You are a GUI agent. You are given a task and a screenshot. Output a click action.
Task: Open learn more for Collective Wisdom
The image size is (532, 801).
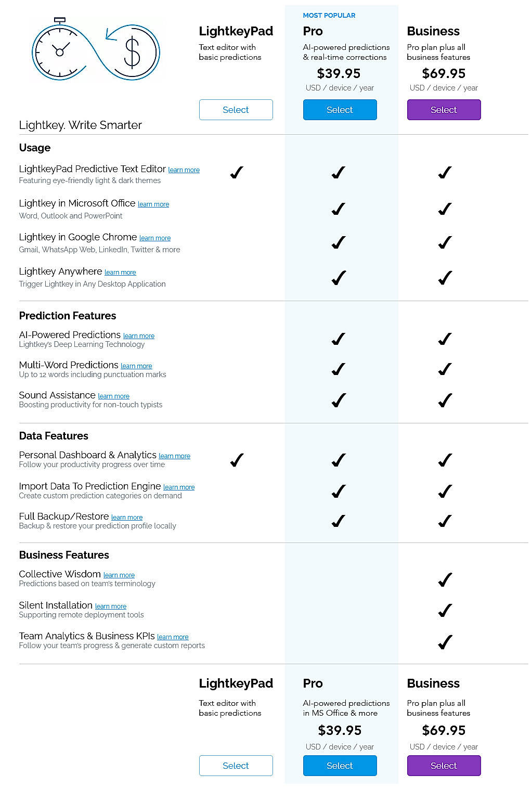[119, 575]
